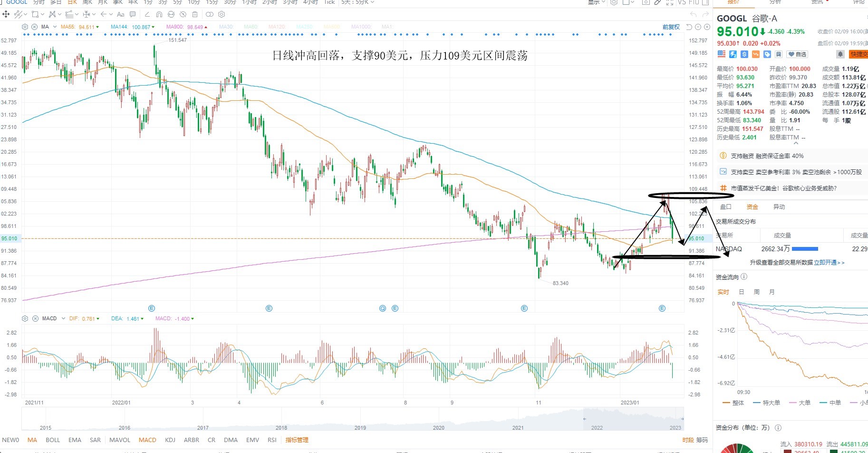Image resolution: width=868 pixels, height=453 pixels.
Task: Toggle 自选 watchlist heart button
Action: 797,54
